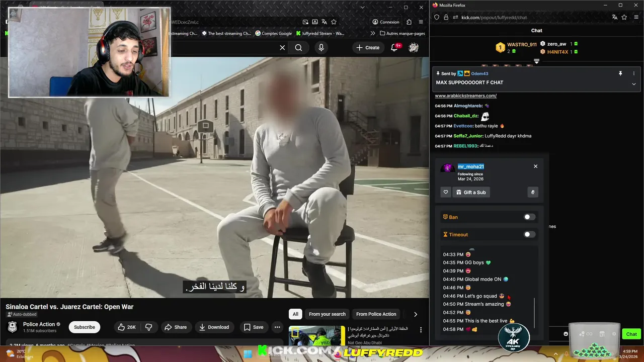The width and height of the screenshot is (644, 362).
Task: Select the From your search chip
Action: (x=327, y=314)
